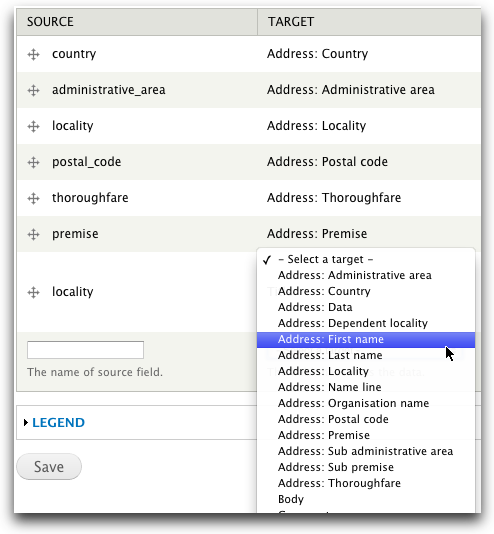Choose 'Address: Data' from target list
This screenshot has height=534, width=494.
coord(366,308)
